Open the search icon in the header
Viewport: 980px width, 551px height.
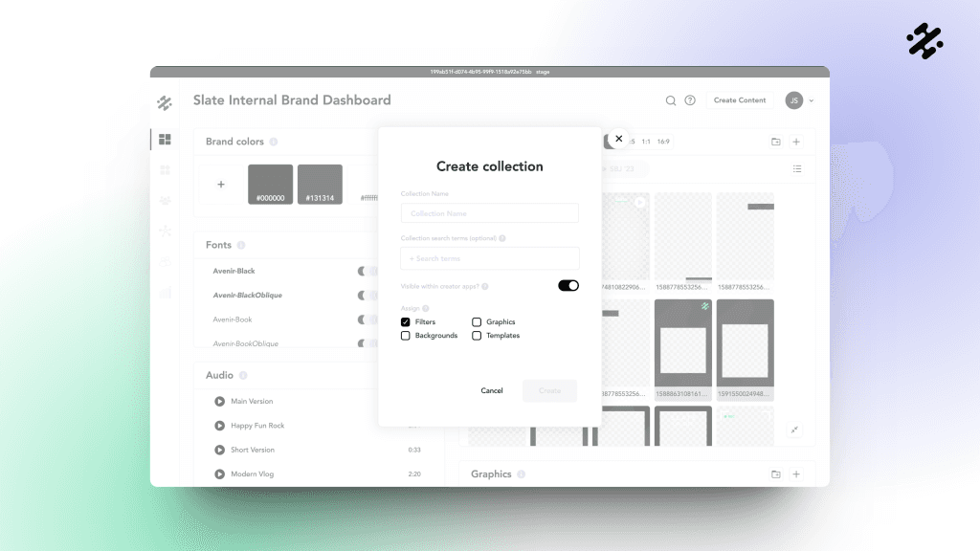tap(671, 99)
